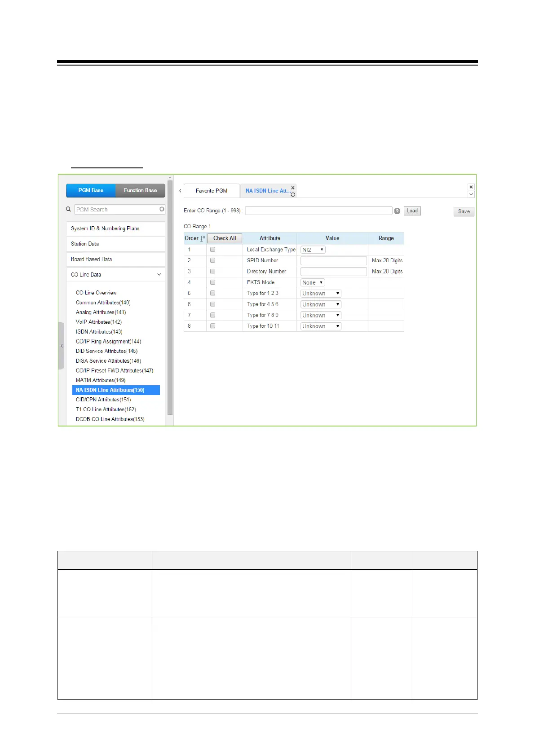Open T1 CO Line Attributes(152)
Viewport: 535px width, 756px height.
(106, 409)
